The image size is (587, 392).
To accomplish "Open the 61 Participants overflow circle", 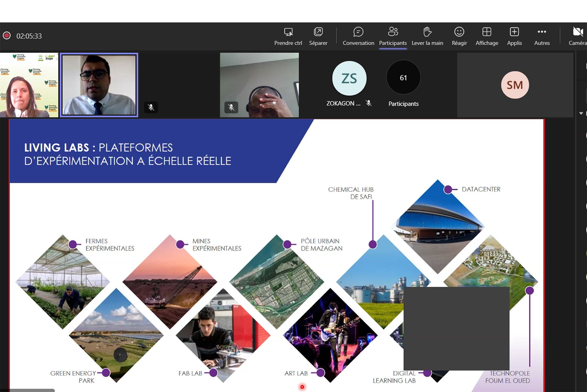I will [403, 78].
